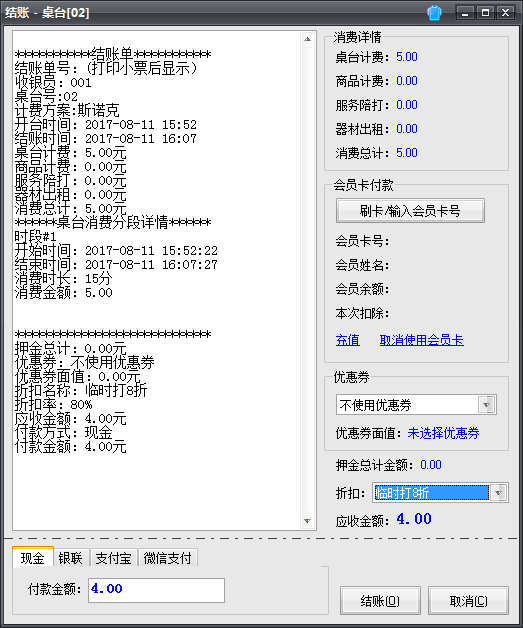Switch to the 银联 tab

(x=70, y=558)
